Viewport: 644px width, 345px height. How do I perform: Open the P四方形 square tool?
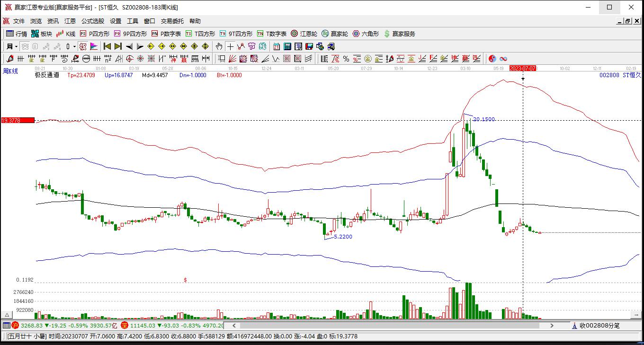(x=95, y=34)
